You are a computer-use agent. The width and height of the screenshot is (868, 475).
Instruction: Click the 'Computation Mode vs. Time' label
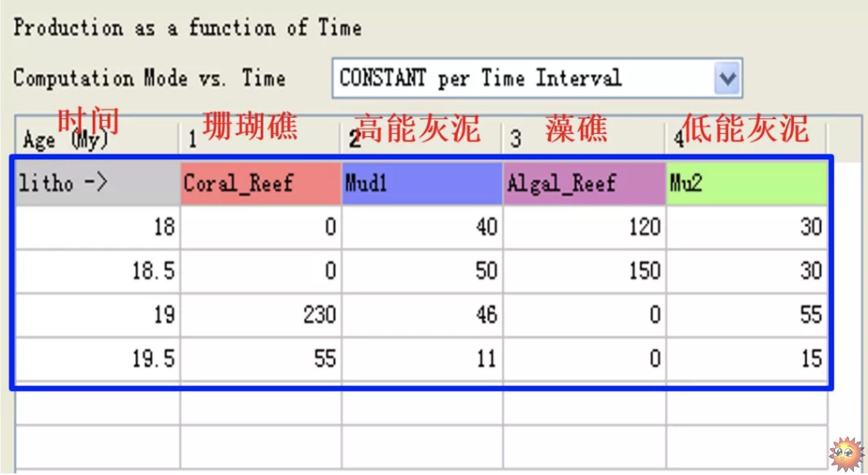(x=150, y=78)
